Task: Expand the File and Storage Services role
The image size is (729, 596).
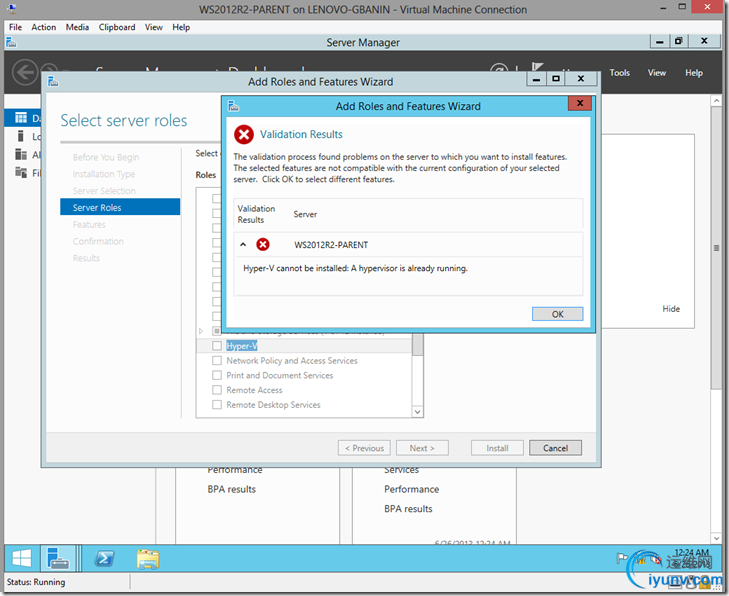Action: coord(201,331)
